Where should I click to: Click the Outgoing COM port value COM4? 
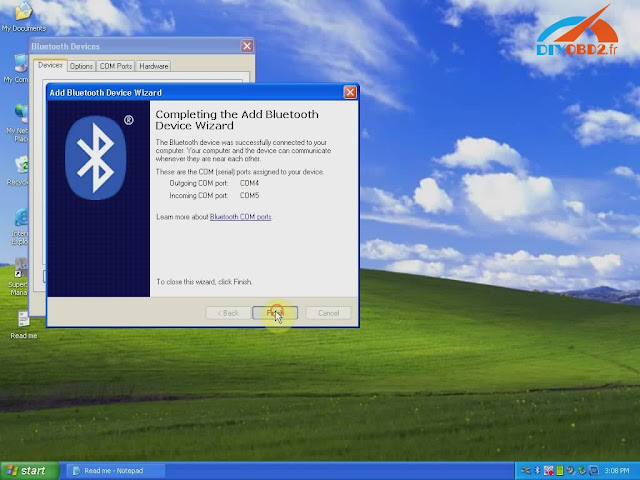[249, 183]
